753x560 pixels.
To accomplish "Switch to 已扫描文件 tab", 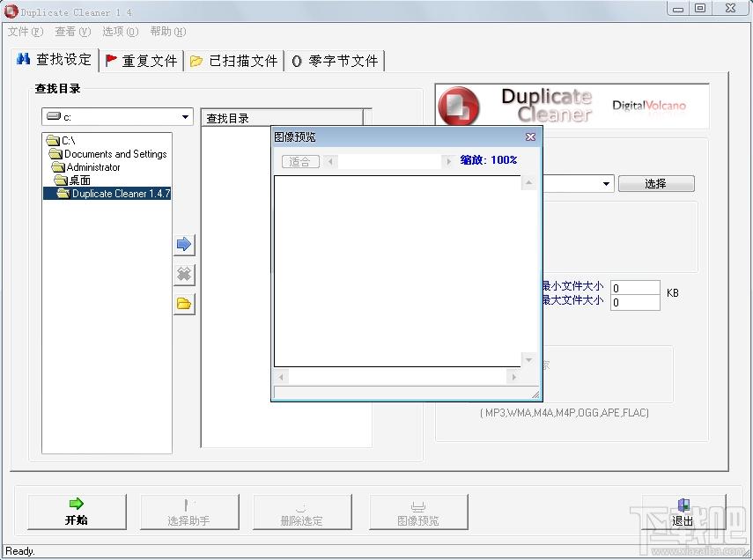I will tap(234, 61).
